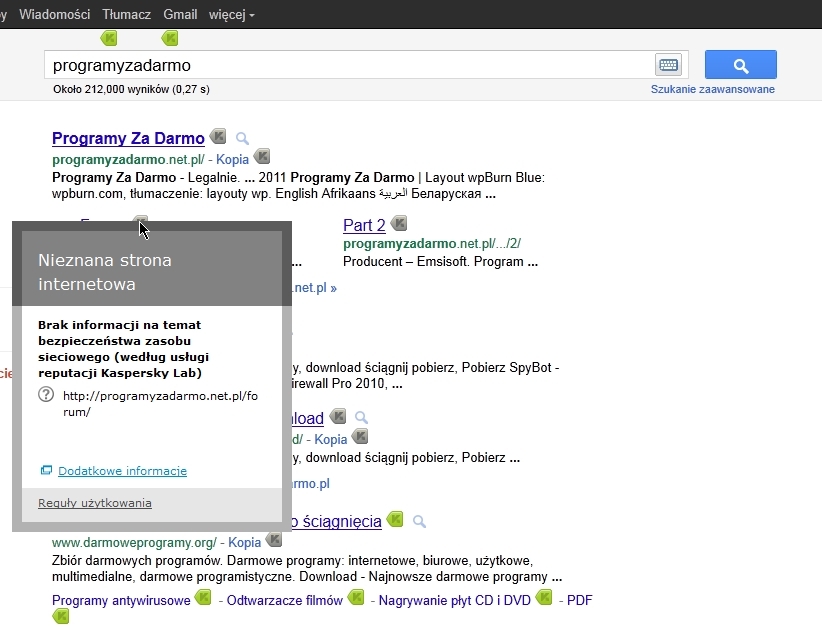
Task: Open Szukanie zaawansowane link
Action: 712,89
